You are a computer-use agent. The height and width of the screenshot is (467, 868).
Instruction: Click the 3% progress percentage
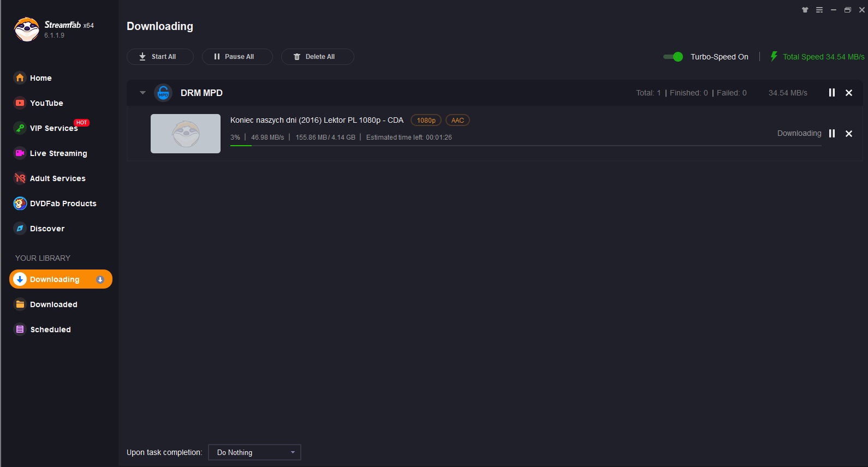[235, 137]
